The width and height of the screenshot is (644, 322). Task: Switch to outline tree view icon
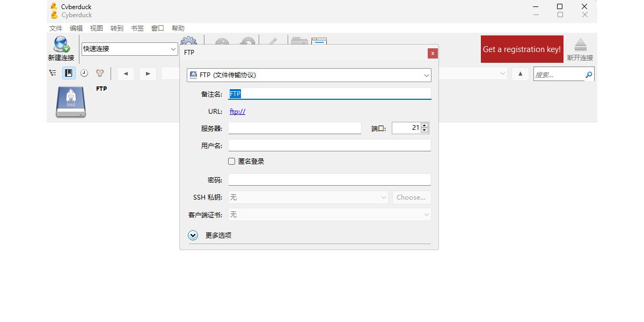(x=53, y=73)
